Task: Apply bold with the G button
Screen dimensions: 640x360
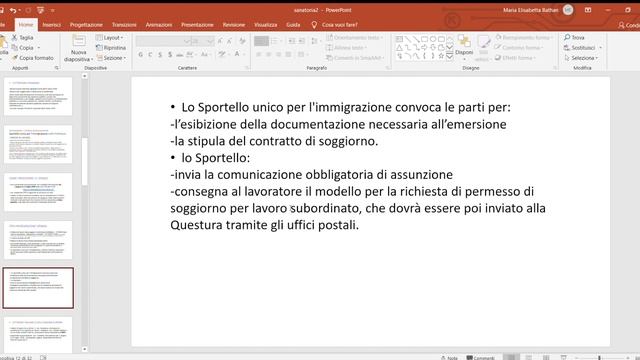Action: (x=140, y=54)
